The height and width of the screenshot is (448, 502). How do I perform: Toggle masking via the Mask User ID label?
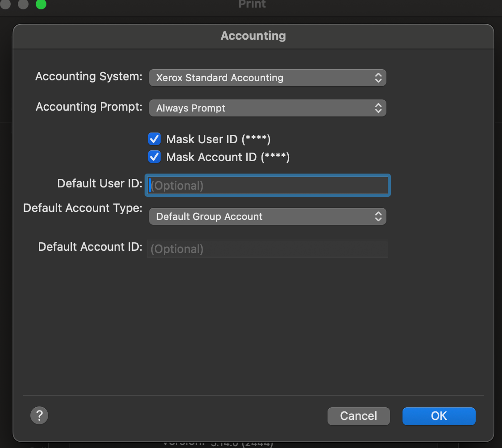[x=218, y=139]
